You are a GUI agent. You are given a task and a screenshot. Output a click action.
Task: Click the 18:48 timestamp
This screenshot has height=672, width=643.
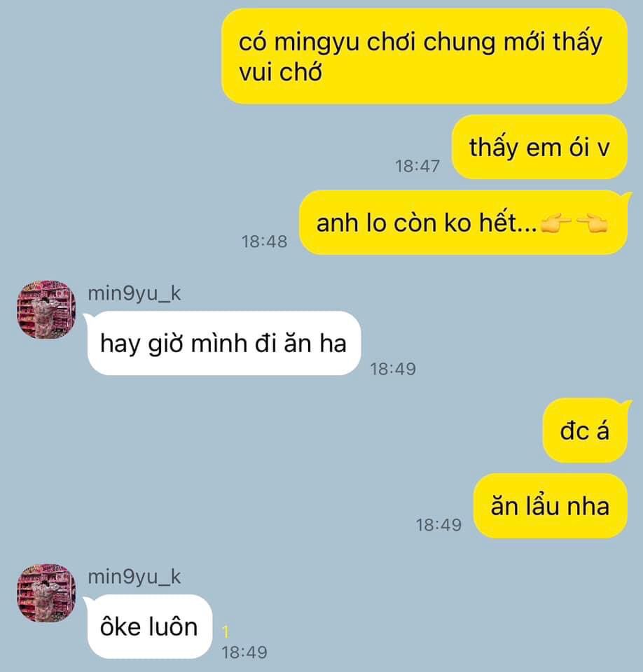click(x=264, y=241)
